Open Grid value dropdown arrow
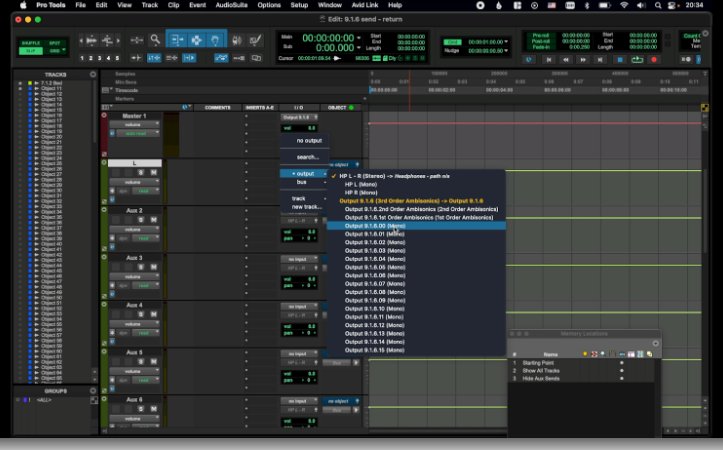 click(506, 42)
